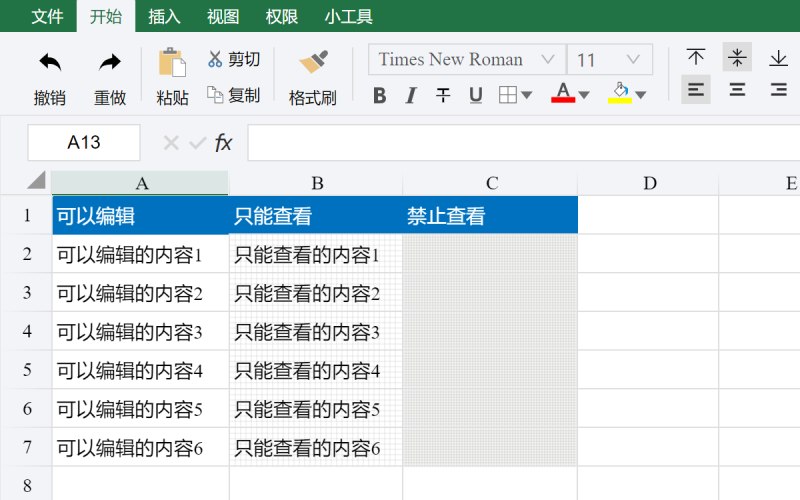Click header cell 只能查看
This screenshot has width=800, height=500.
coord(316,215)
